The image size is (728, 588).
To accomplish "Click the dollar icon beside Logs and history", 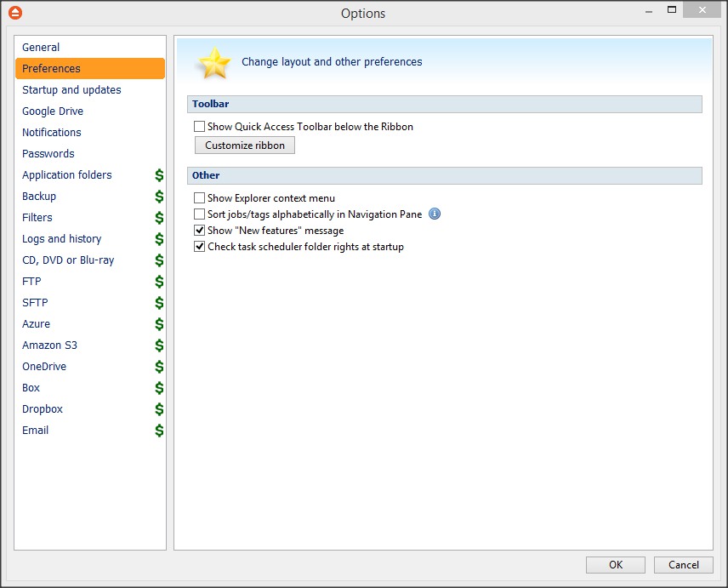I will coord(159,239).
